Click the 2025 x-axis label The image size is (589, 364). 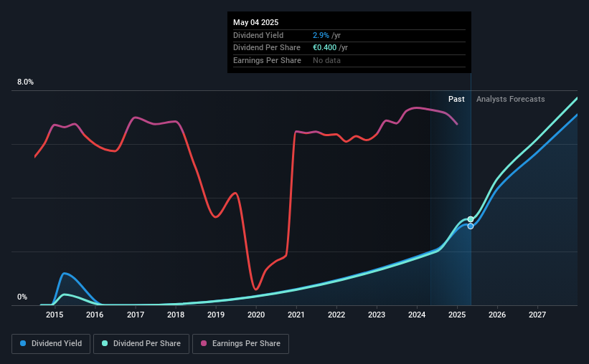457,315
